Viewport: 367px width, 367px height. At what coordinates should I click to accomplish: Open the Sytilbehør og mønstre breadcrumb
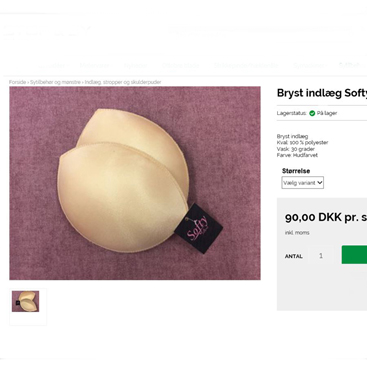(x=55, y=82)
